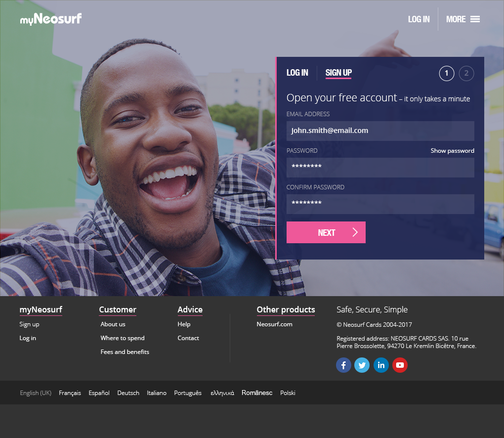Click the myNeosurf logo
This screenshot has width=504, height=438.
click(51, 19)
